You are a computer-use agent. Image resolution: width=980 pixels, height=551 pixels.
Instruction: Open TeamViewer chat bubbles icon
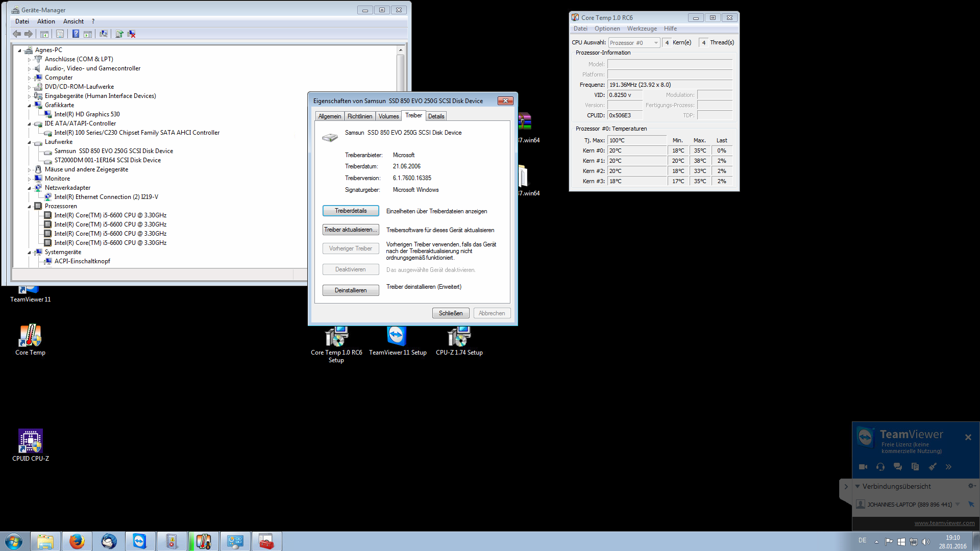click(898, 467)
